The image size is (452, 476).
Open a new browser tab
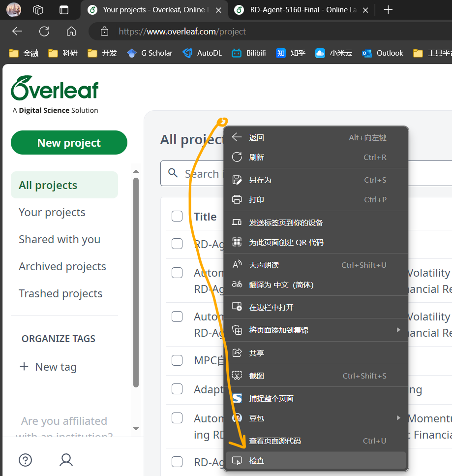coord(388,10)
